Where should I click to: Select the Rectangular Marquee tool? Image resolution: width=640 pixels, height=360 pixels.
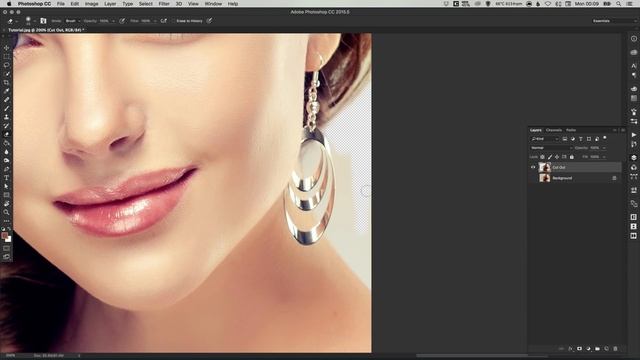pos(7,56)
